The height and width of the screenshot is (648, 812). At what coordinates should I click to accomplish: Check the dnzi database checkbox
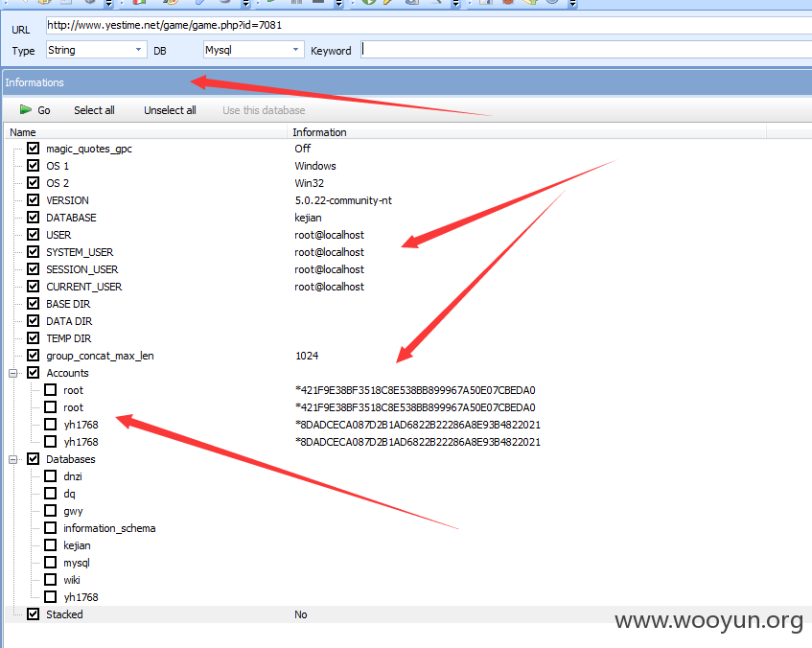point(50,476)
